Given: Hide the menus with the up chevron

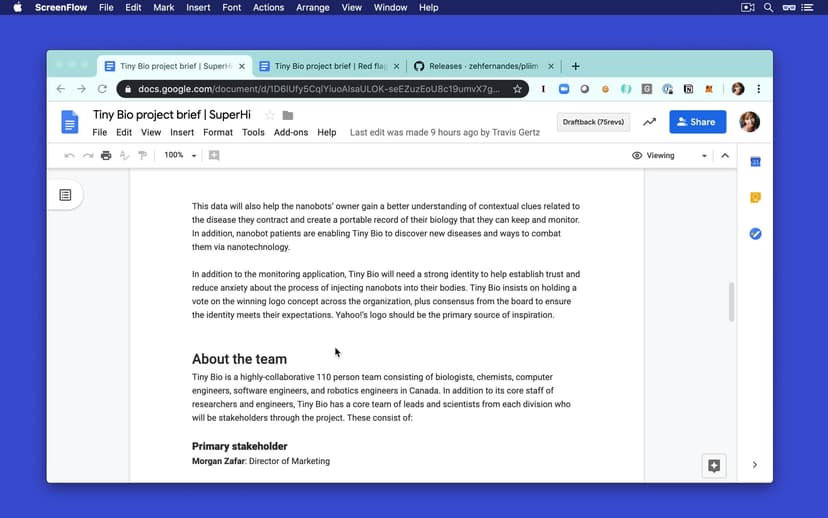Looking at the screenshot, I should point(725,156).
